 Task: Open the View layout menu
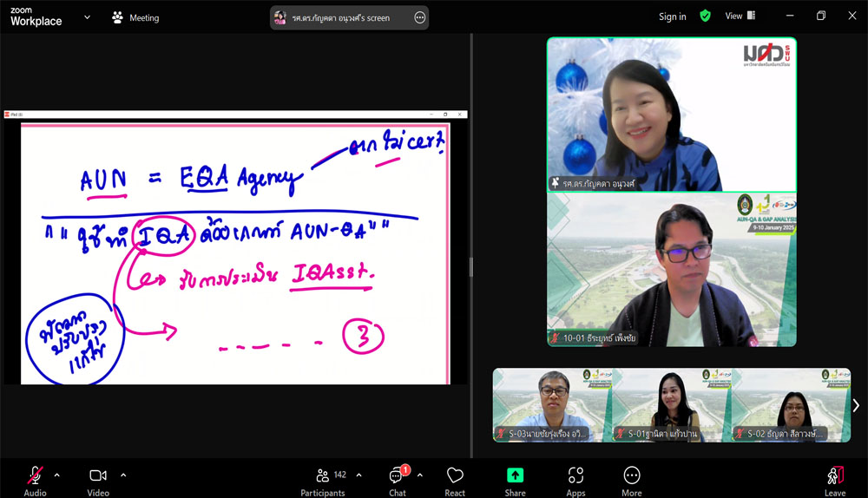pyautogui.click(x=740, y=16)
